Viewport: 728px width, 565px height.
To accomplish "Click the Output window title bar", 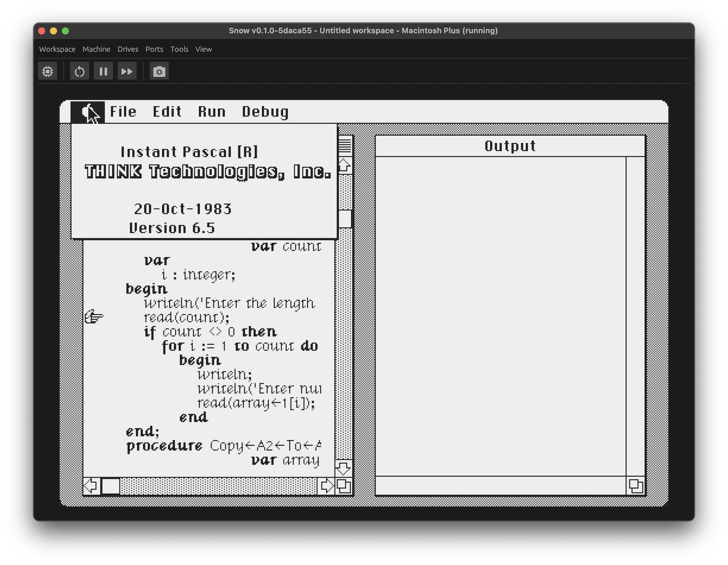I will 510,146.
